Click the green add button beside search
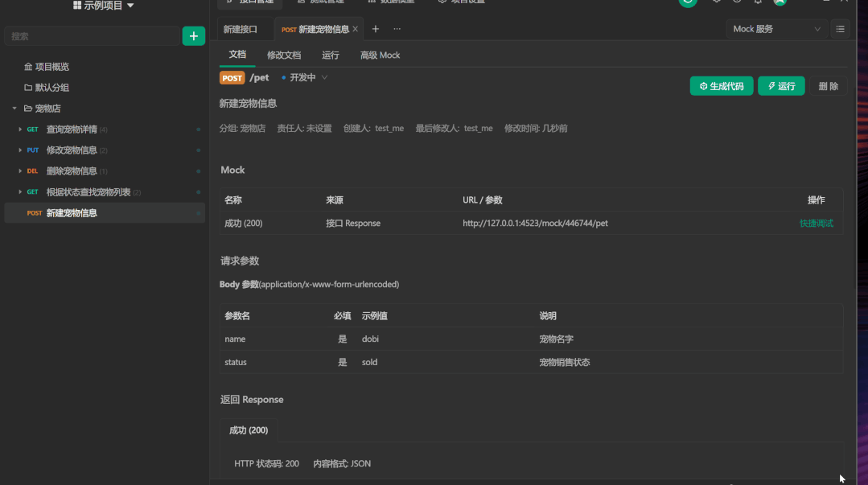The height and width of the screenshot is (485, 868). 194,35
